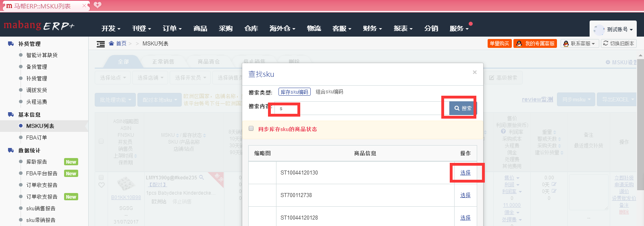Select 库存sku编码 search type
This screenshot has height=226, width=644.
click(x=295, y=92)
